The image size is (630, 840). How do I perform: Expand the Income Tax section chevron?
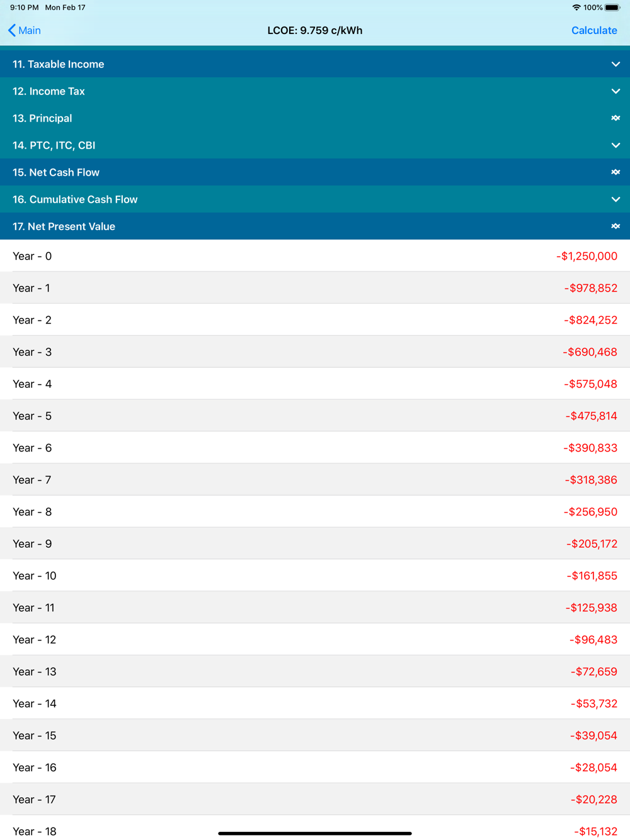point(616,91)
